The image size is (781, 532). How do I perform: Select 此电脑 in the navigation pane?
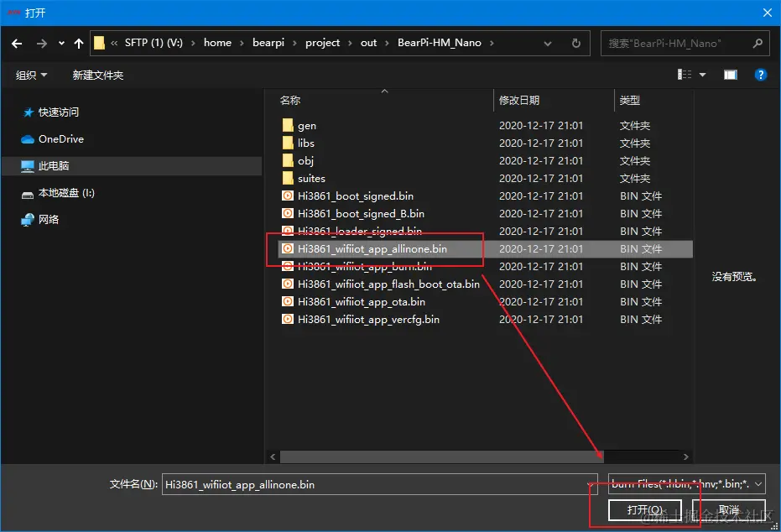point(132,166)
